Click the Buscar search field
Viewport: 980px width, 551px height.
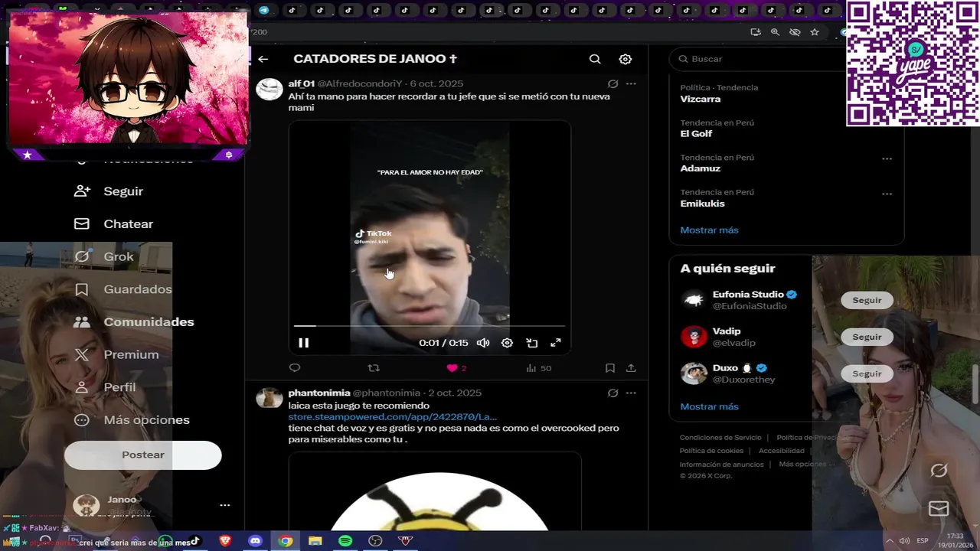coord(758,59)
